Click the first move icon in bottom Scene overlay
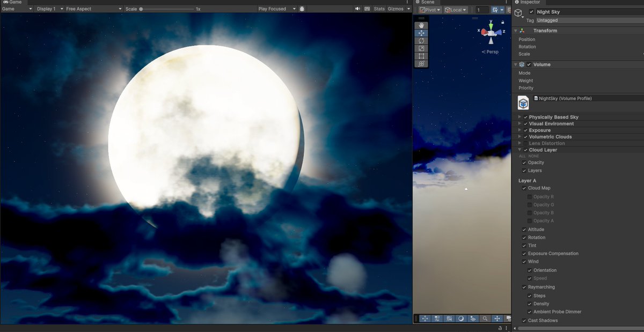This screenshot has height=332, width=644. coord(425,319)
